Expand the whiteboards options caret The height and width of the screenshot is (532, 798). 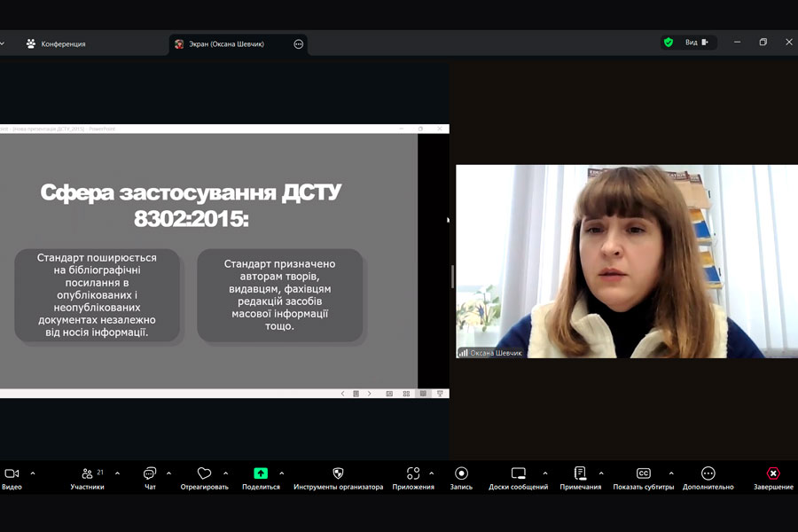(545, 473)
